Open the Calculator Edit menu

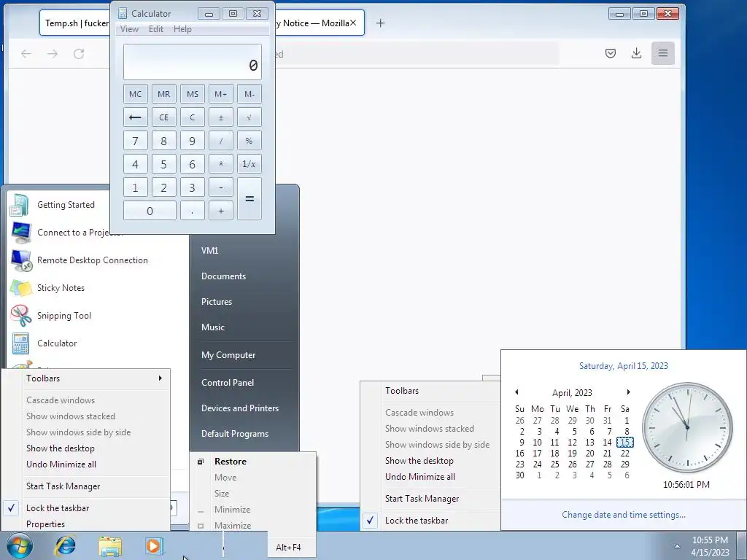pyautogui.click(x=156, y=29)
